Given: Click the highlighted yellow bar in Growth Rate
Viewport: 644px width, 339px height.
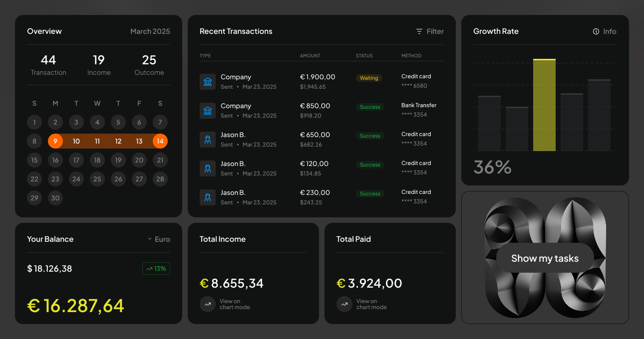Looking at the screenshot, I should tap(544, 105).
